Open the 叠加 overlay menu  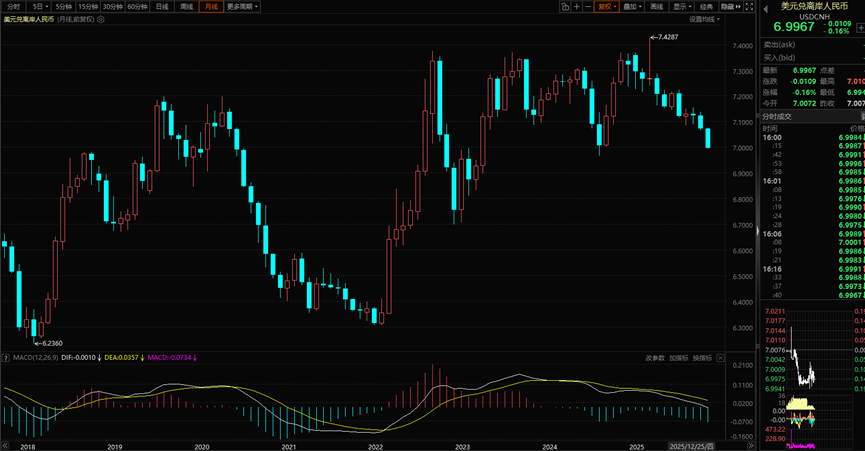[631, 6]
